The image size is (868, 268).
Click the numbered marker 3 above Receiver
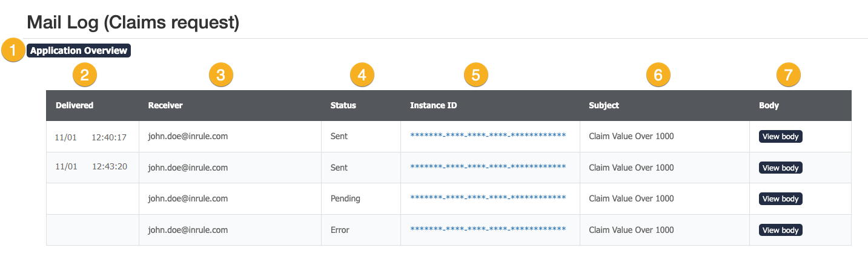click(220, 74)
